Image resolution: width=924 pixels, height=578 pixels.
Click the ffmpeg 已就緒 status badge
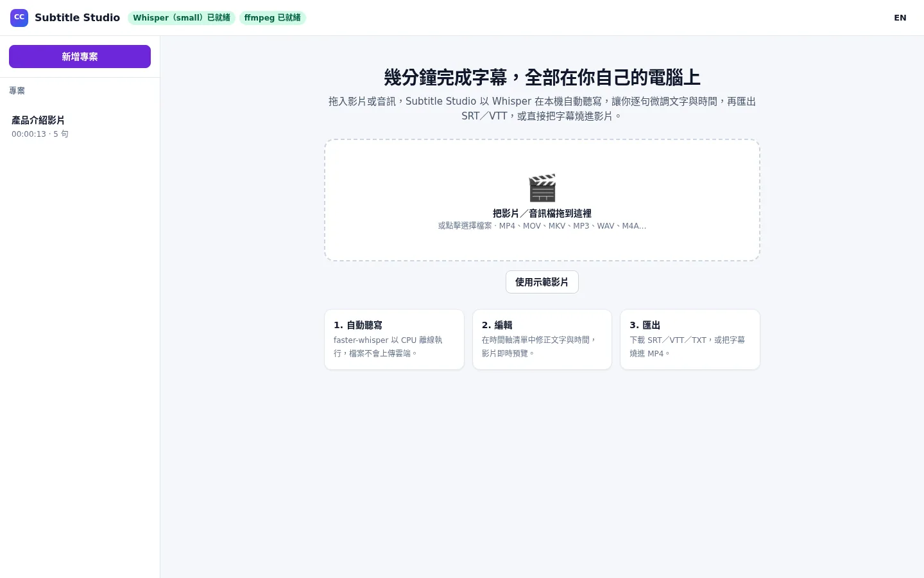click(273, 18)
